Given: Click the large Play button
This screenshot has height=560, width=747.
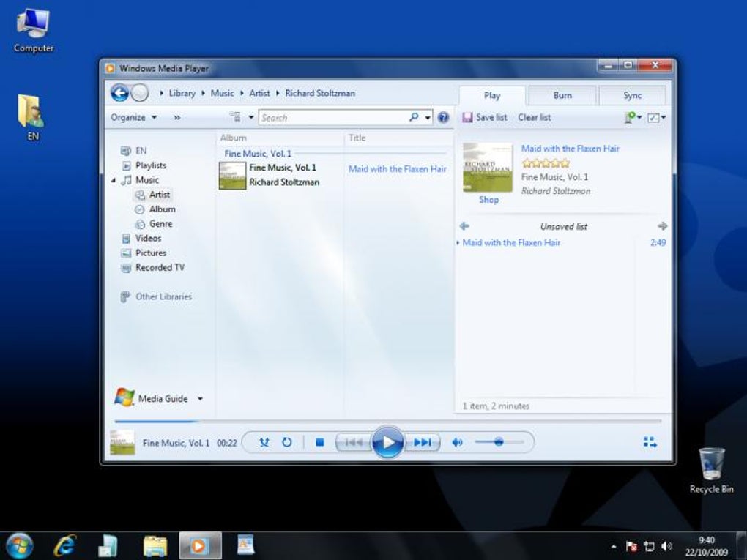Looking at the screenshot, I should click(x=387, y=442).
